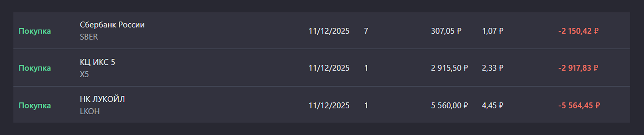644x135 pixels.
Task: Open the НК ЛУКОЙЛ stock name
Action: pyautogui.click(x=102, y=99)
